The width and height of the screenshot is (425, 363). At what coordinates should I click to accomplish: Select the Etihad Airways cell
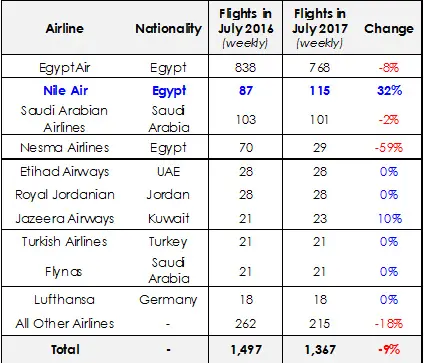point(65,172)
